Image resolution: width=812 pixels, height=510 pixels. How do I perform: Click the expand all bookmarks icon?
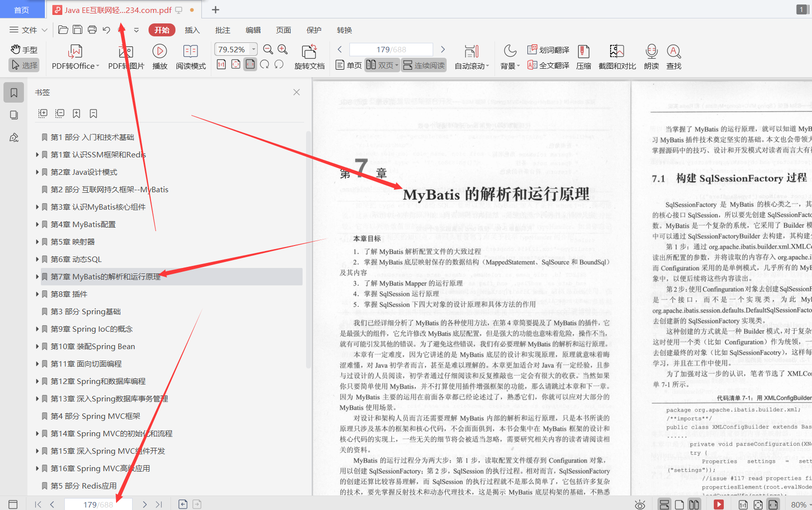pos(43,114)
